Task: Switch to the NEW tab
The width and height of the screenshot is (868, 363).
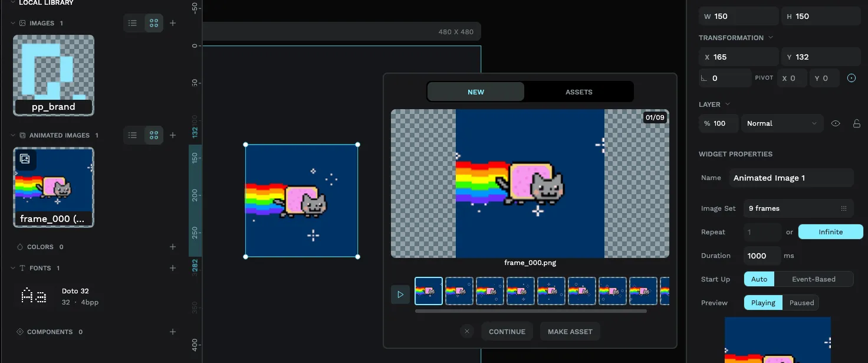Action: [476, 92]
